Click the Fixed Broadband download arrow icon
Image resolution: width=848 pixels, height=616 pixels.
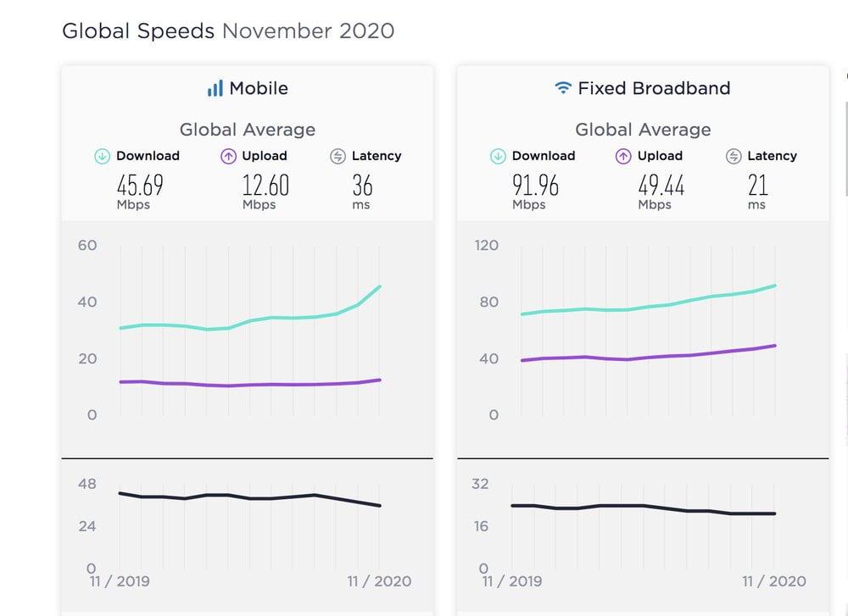(x=498, y=156)
